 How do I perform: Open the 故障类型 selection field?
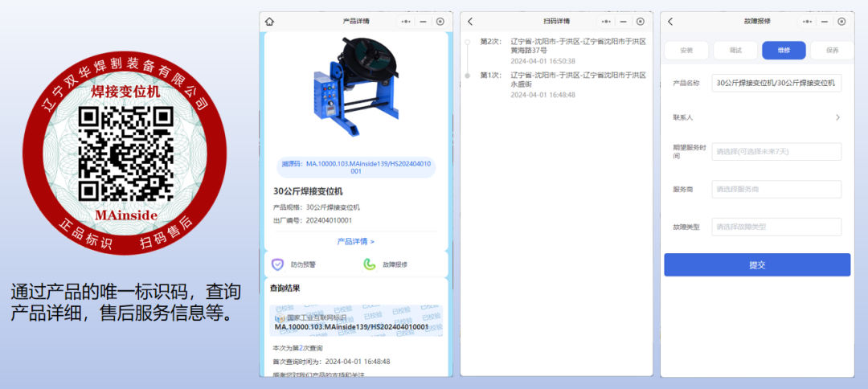point(776,227)
